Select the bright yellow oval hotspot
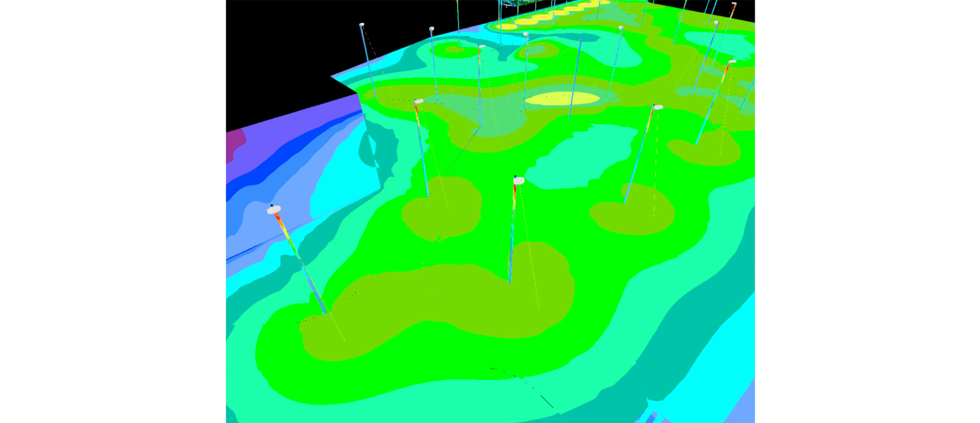 pyautogui.click(x=562, y=99)
